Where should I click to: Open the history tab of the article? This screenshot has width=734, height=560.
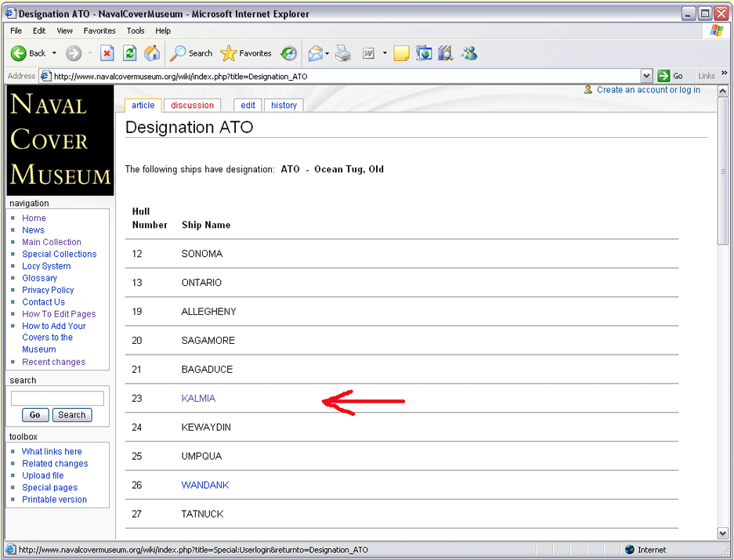[x=284, y=105]
